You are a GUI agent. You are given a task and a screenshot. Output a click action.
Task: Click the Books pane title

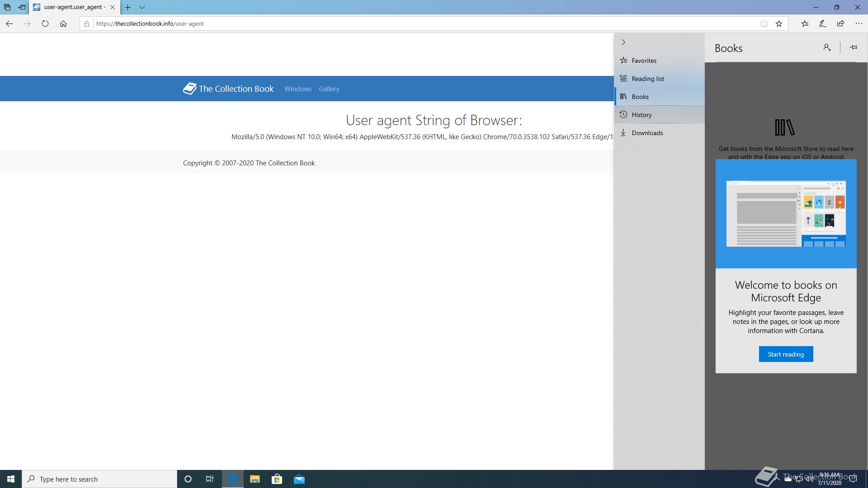(x=728, y=48)
